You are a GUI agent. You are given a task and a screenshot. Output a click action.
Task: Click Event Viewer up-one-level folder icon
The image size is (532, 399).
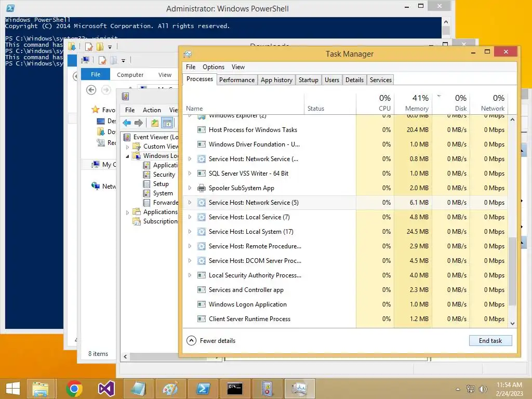pyautogui.click(x=155, y=123)
